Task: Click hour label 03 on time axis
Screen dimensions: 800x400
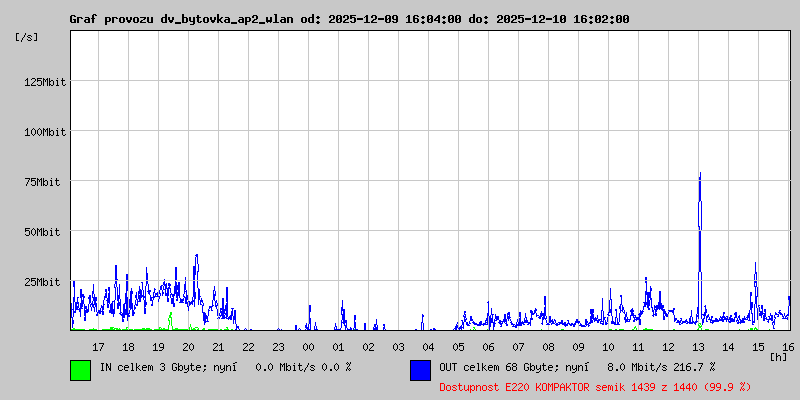Action: coord(398,347)
